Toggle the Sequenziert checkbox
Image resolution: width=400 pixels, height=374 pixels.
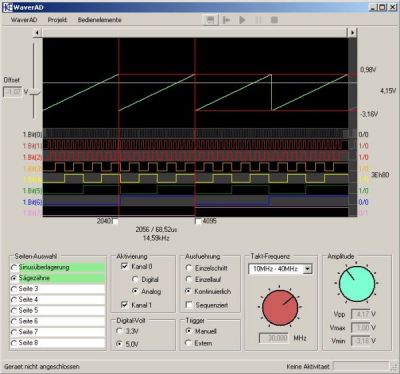pyautogui.click(x=189, y=305)
